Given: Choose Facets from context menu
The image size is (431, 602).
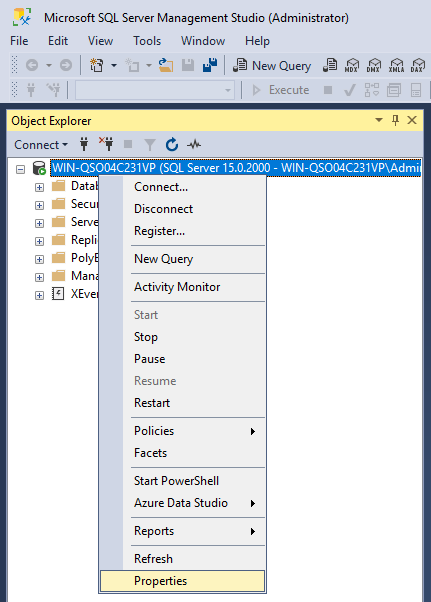Looking at the screenshot, I should click(x=182, y=453).
